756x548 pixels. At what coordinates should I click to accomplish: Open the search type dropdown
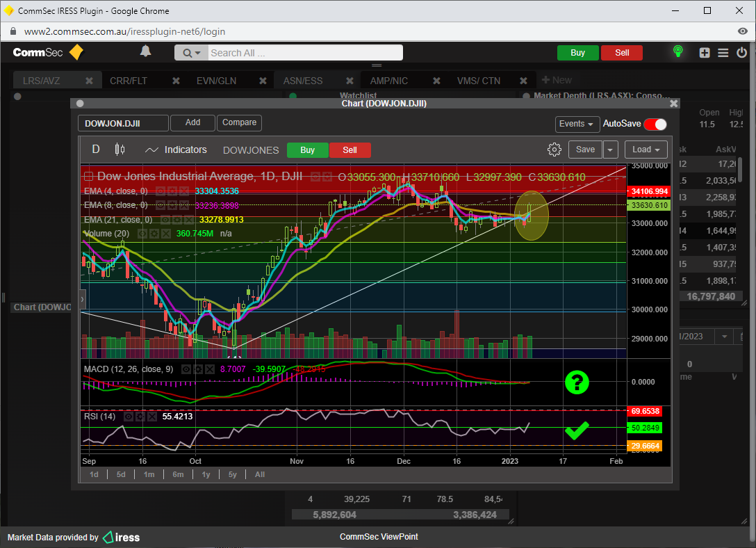tap(191, 53)
